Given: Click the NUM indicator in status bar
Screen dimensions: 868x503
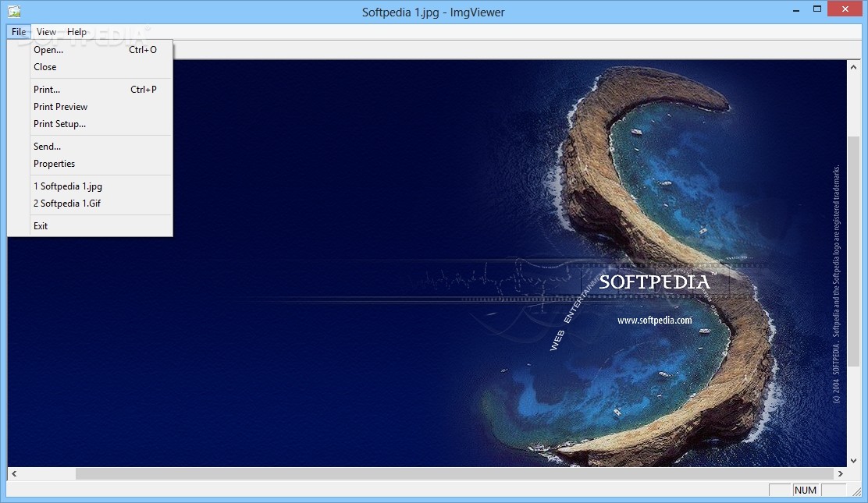Looking at the screenshot, I should [806, 491].
